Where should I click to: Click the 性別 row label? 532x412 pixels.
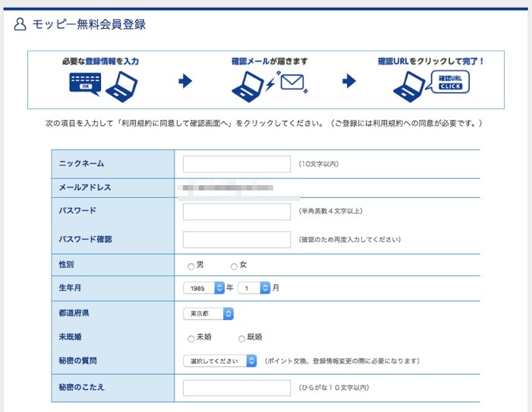[66, 264]
